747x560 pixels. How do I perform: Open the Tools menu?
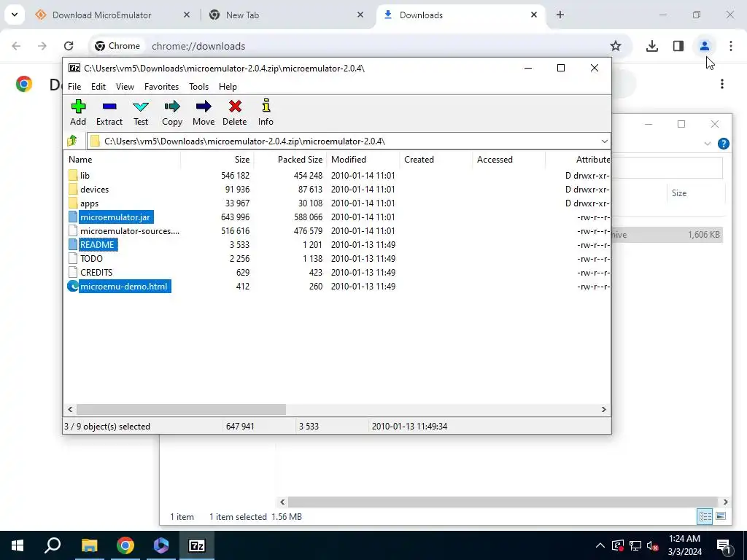(x=198, y=87)
